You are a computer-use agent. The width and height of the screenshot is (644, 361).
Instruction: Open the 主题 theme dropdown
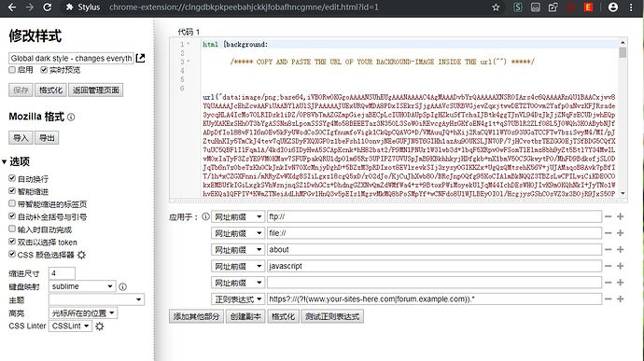click(96, 299)
